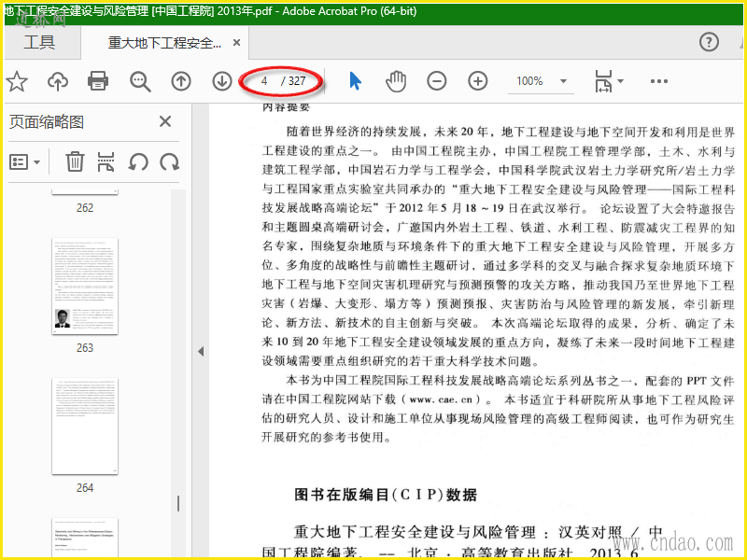Screen dimensions: 747x560
Task: Go to next page with down arrow
Action: [222, 81]
